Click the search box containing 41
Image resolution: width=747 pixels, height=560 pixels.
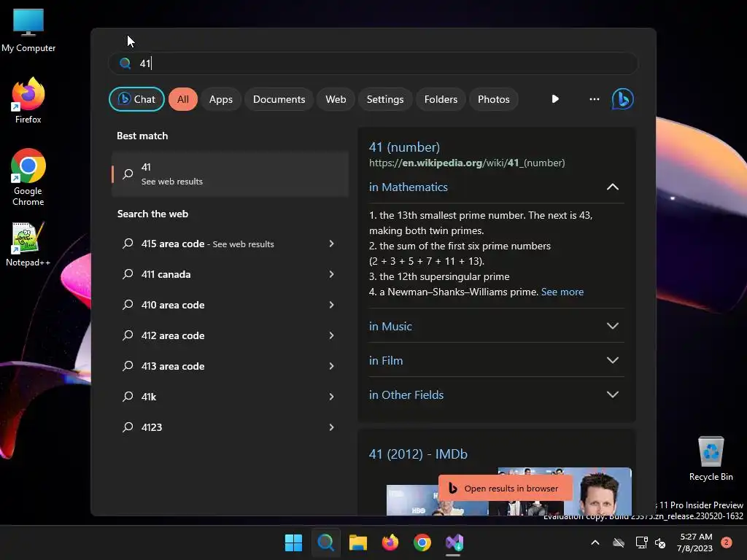pyautogui.click(x=373, y=63)
